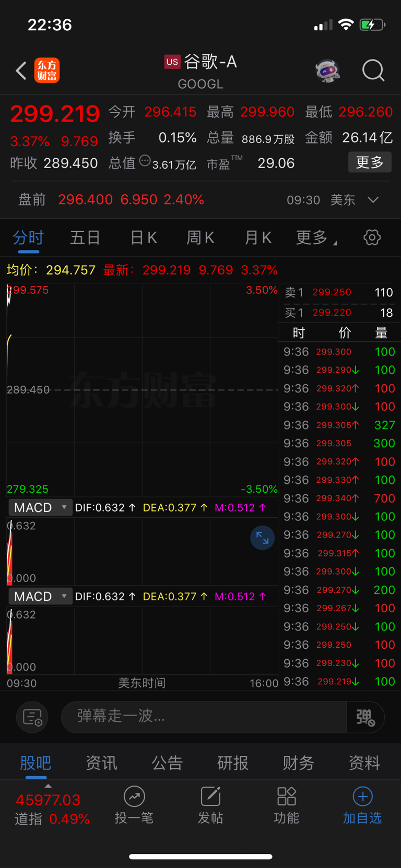Image resolution: width=401 pixels, height=868 pixels.
Task: Tap the first MACD sub-chart
Action: point(142,551)
